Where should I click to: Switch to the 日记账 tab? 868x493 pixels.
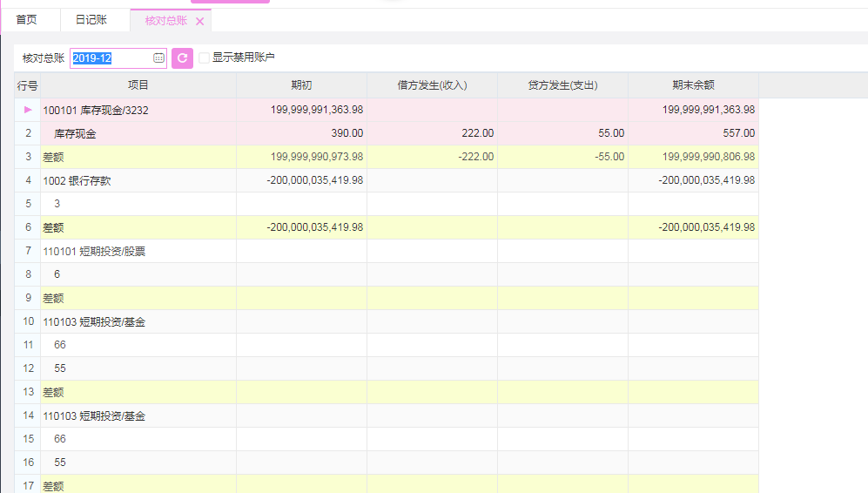[91, 20]
